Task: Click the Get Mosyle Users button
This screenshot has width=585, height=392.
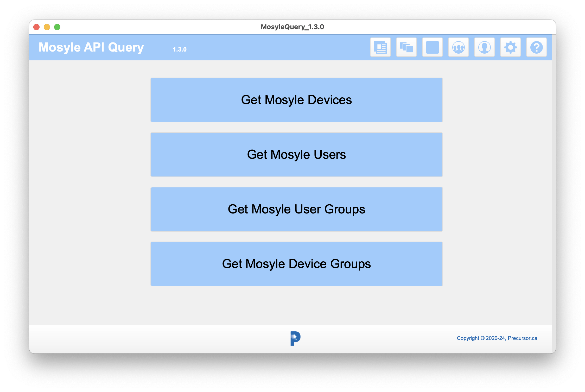Action: coord(296,155)
